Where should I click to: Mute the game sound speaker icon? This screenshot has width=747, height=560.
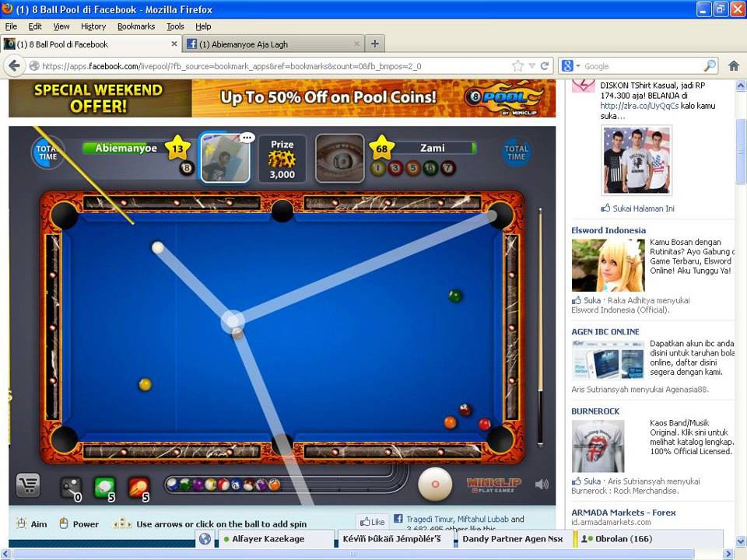[542, 485]
